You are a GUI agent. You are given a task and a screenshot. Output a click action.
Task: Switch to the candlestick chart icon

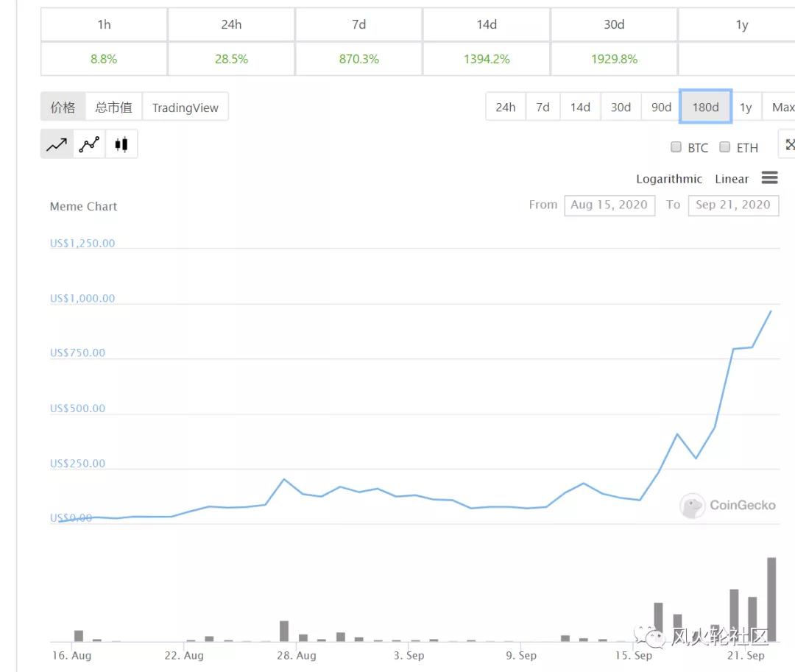[x=121, y=143]
